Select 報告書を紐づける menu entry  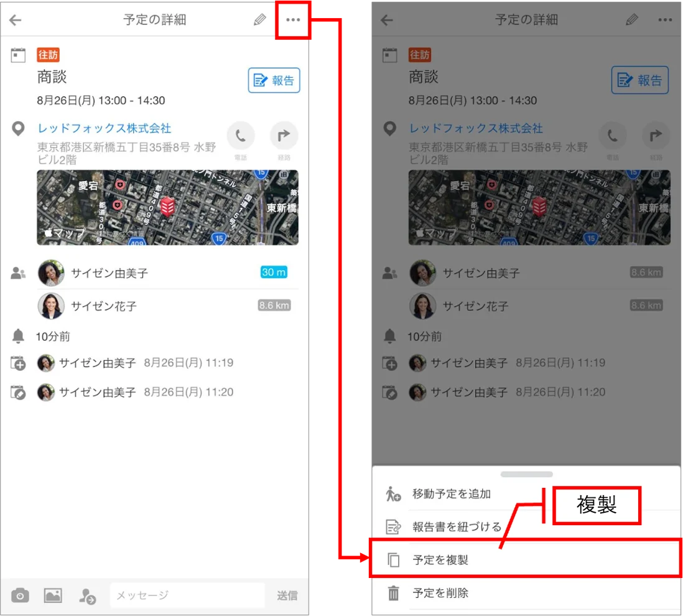(526, 526)
